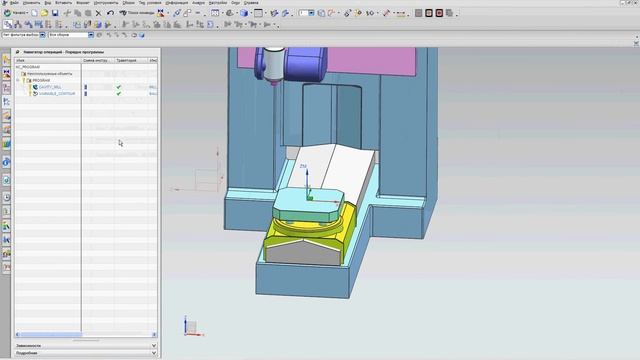
Task: Click the VARIABLE_CONTOUR green trajectory checkmark
Action: [119, 93]
